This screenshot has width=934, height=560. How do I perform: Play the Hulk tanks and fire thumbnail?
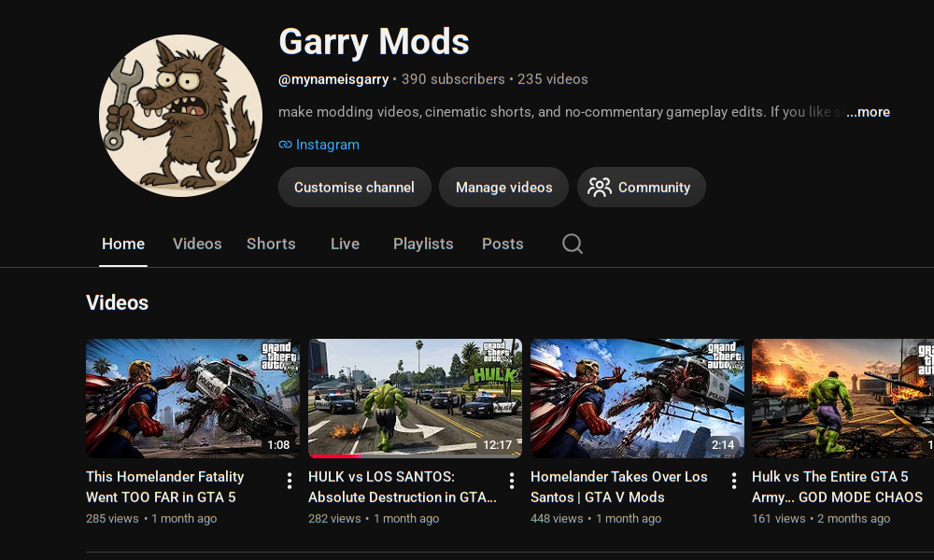point(842,399)
